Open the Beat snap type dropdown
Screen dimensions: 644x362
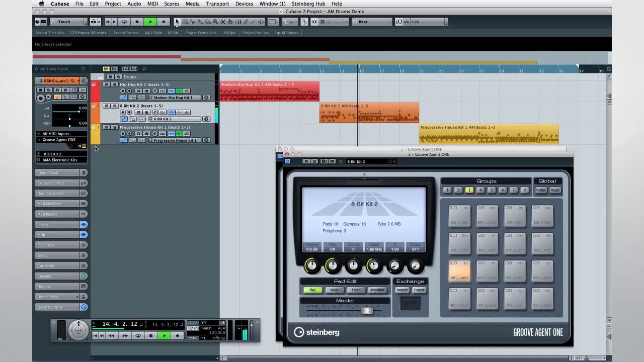coord(372,22)
